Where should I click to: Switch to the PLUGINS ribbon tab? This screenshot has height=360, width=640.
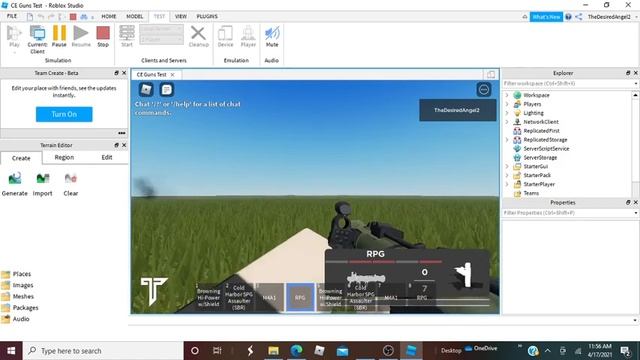[207, 16]
